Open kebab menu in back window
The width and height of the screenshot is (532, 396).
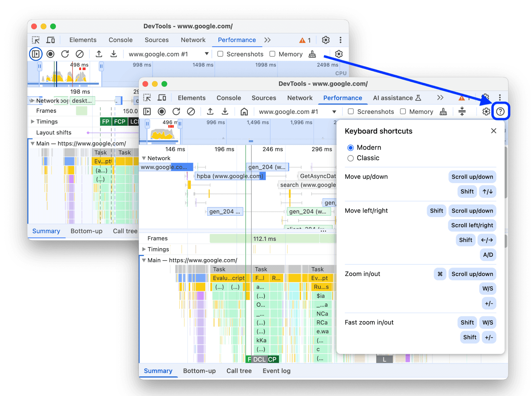click(x=340, y=40)
